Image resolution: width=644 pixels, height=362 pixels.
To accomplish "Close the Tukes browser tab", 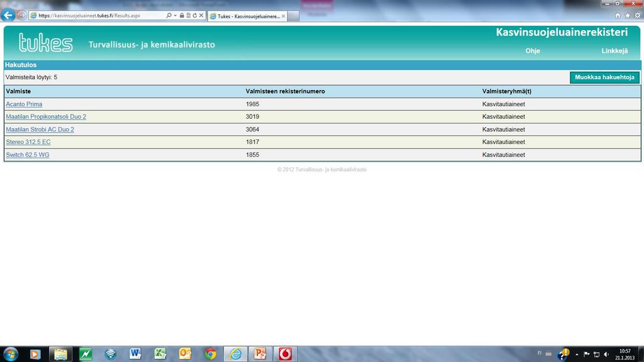I will click(284, 16).
